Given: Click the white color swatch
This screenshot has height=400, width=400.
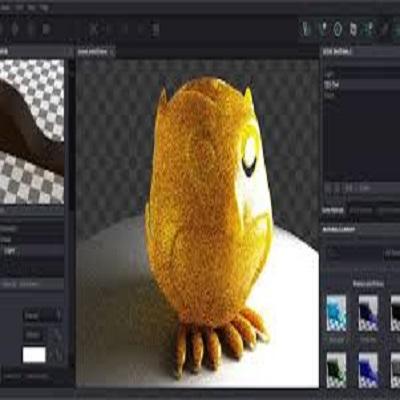Looking at the screenshot, I should tap(34, 354).
